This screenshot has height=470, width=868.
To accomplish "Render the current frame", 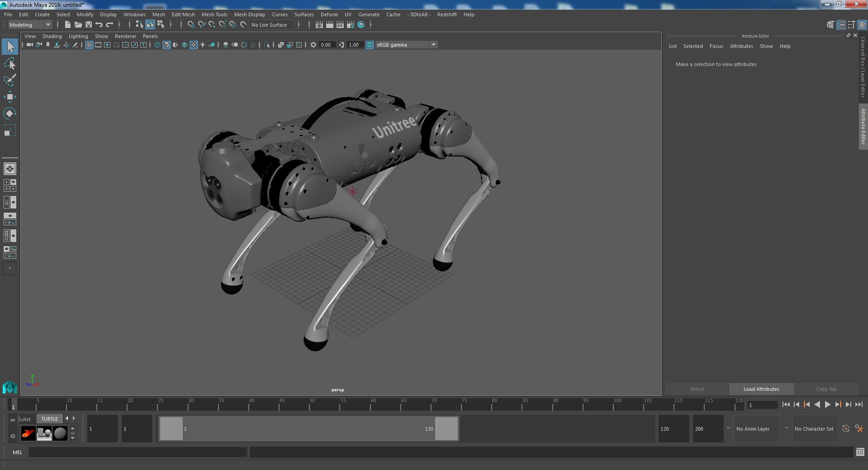I will 330,25.
